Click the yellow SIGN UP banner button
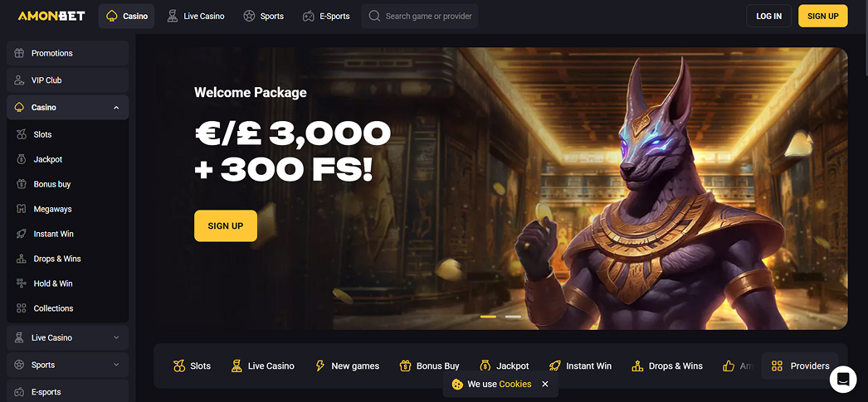 pos(226,225)
